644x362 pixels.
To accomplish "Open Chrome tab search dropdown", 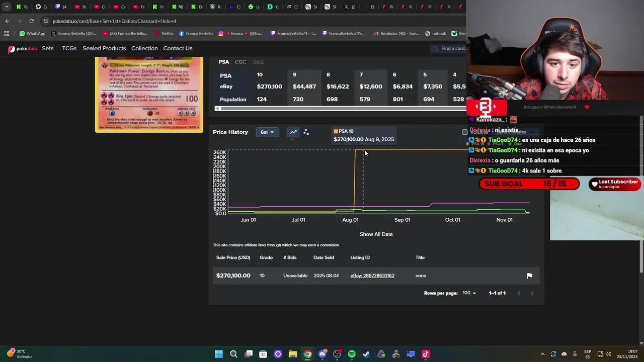I will 7,7.
